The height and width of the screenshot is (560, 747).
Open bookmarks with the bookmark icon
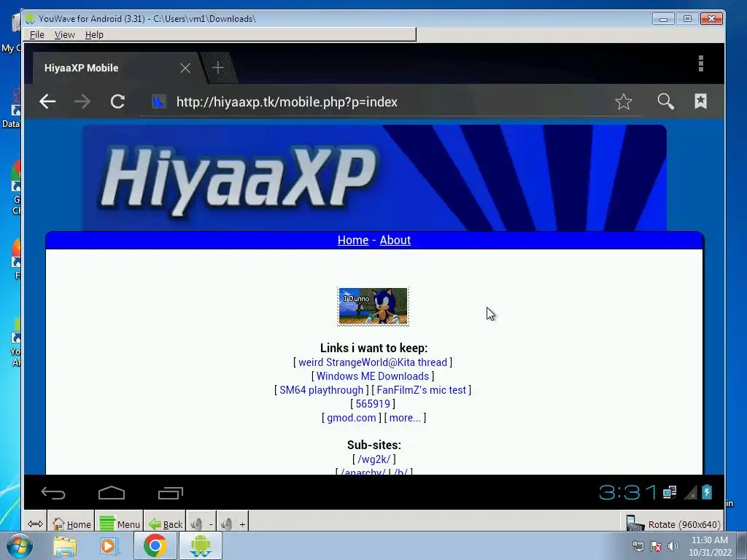click(x=700, y=101)
